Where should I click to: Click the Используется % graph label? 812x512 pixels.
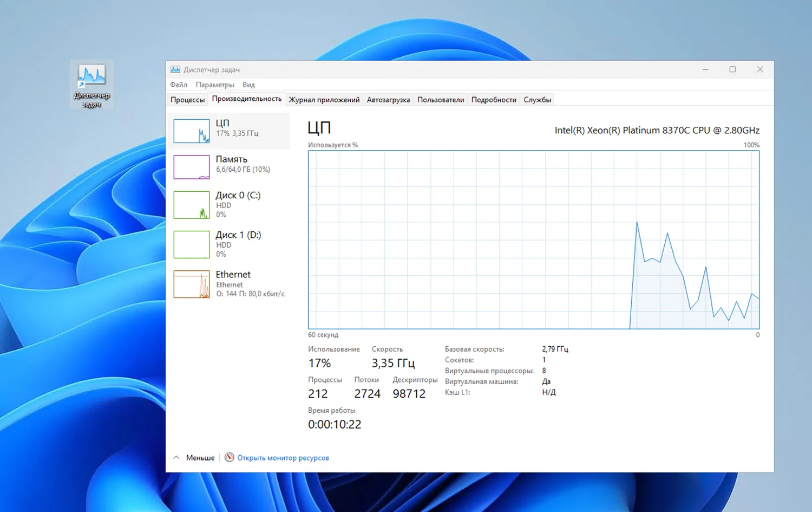tap(333, 145)
